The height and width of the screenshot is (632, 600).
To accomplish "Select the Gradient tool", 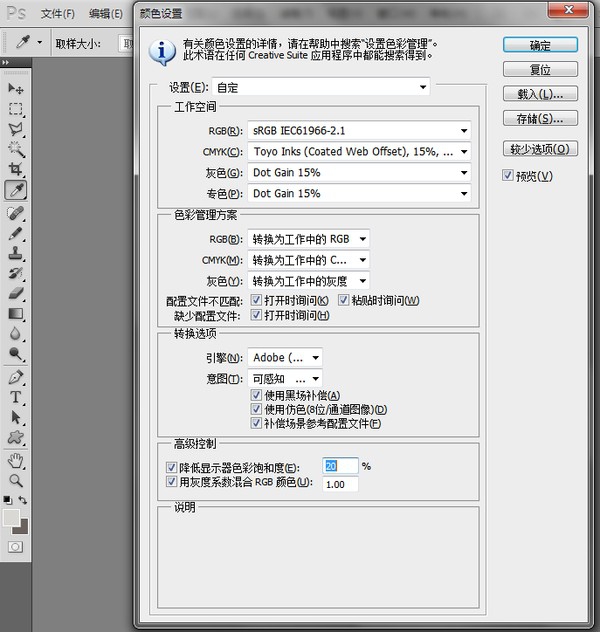I will [x=16, y=314].
